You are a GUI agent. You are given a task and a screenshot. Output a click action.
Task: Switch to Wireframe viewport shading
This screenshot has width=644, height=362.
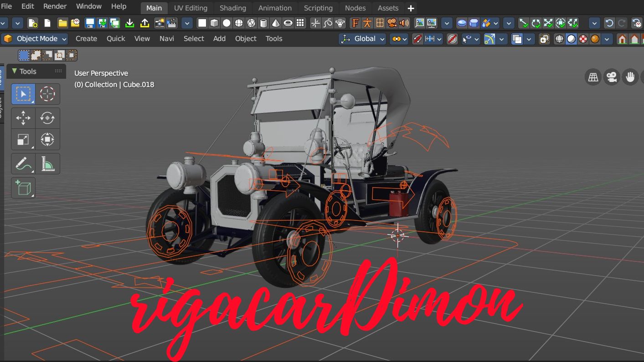click(x=559, y=39)
